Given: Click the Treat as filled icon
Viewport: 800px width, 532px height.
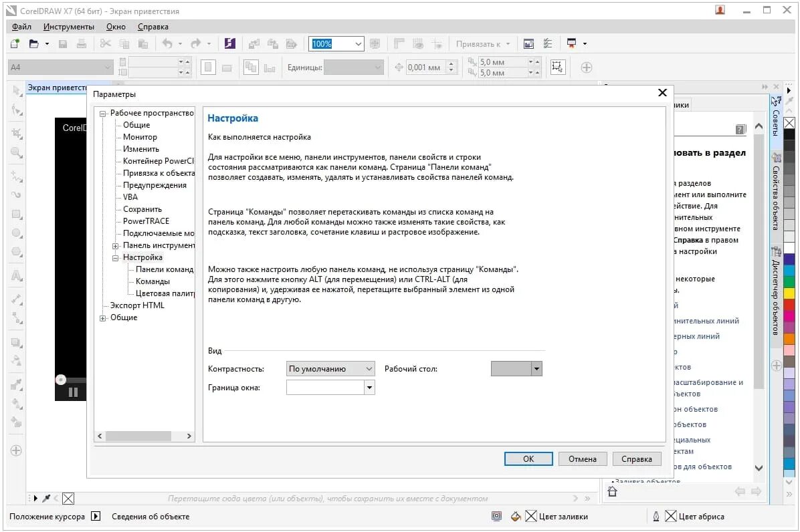Looking at the screenshot, I should coord(557,67).
